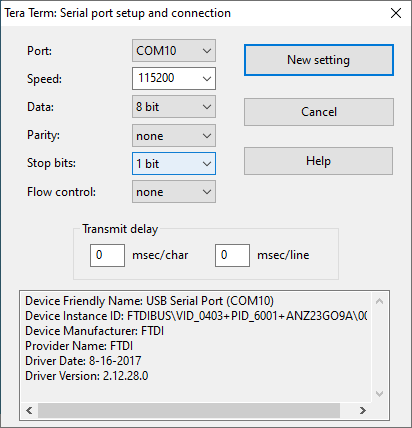Click the Device Instance ID text line
The height and width of the screenshot is (428, 412).
[196, 316]
